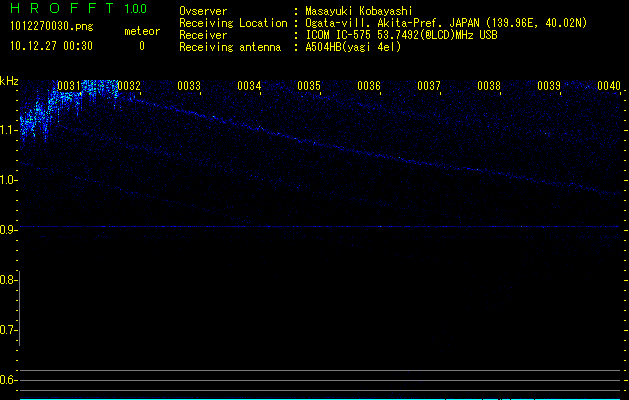Click the meteor count value 0
The image size is (629, 400).
pyautogui.click(x=142, y=46)
